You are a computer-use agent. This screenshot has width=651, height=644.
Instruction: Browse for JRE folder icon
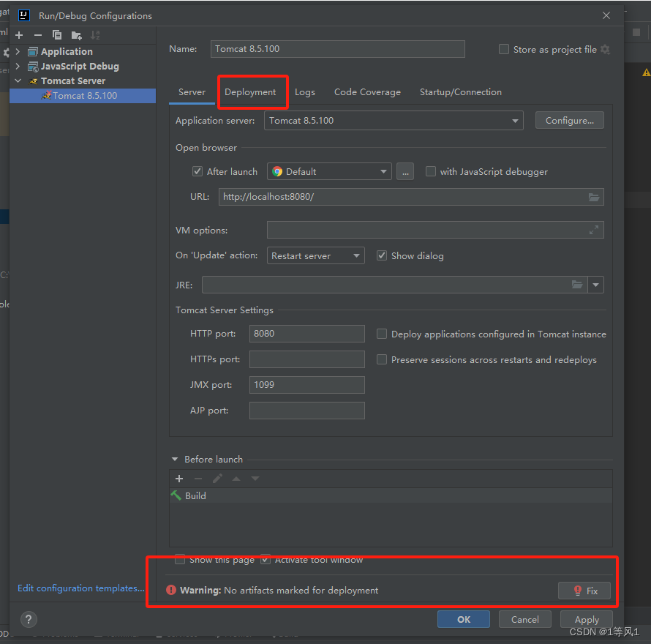point(577,285)
